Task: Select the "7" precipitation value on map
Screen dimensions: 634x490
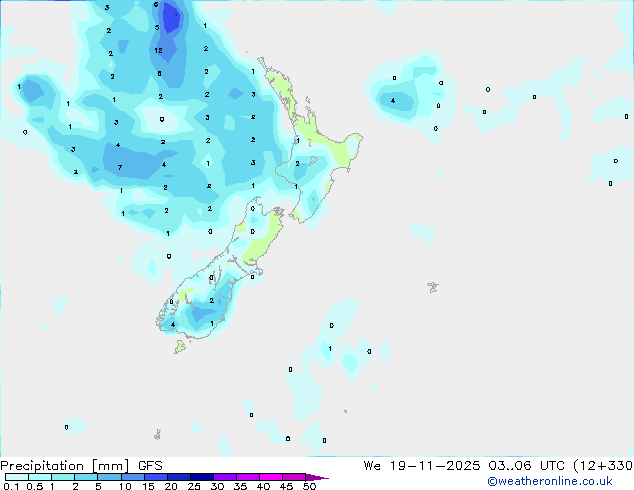Action: point(120,167)
